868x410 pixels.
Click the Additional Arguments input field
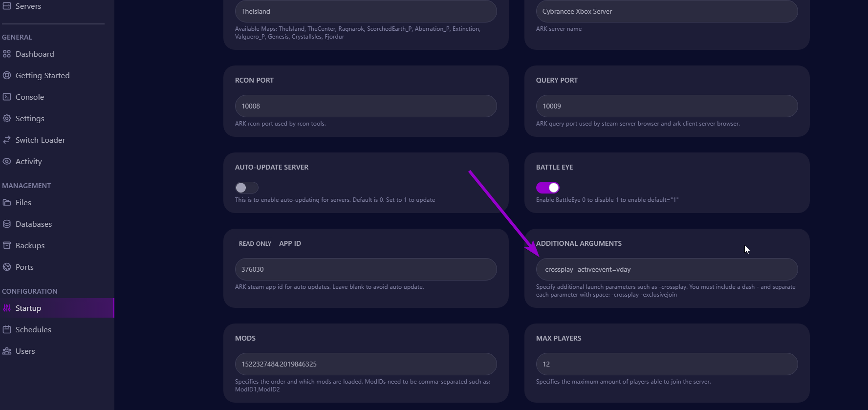[x=667, y=269]
